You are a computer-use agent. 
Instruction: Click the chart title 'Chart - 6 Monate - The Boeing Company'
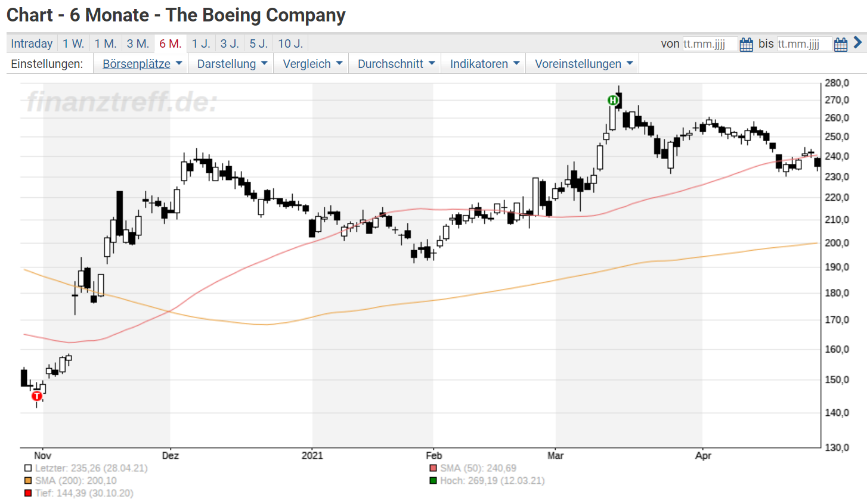click(176, 15)
